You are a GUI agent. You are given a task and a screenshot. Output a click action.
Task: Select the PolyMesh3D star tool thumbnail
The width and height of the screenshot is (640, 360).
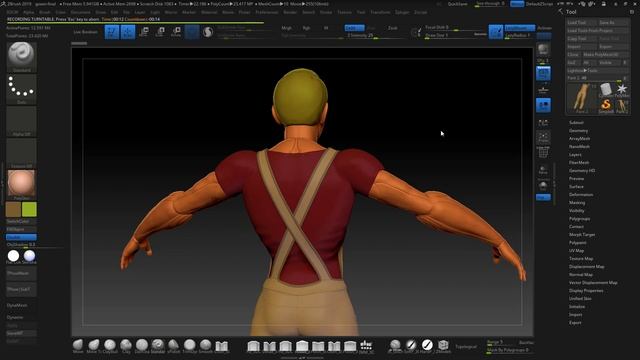[x=622, y=90]
